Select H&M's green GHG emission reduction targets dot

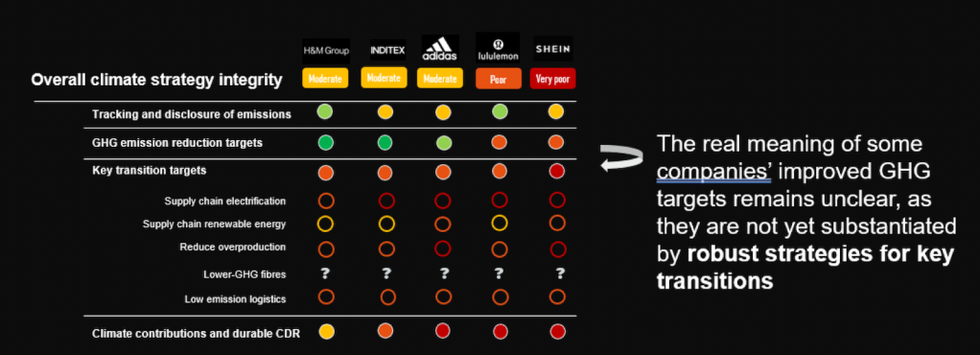coord(326,143)
